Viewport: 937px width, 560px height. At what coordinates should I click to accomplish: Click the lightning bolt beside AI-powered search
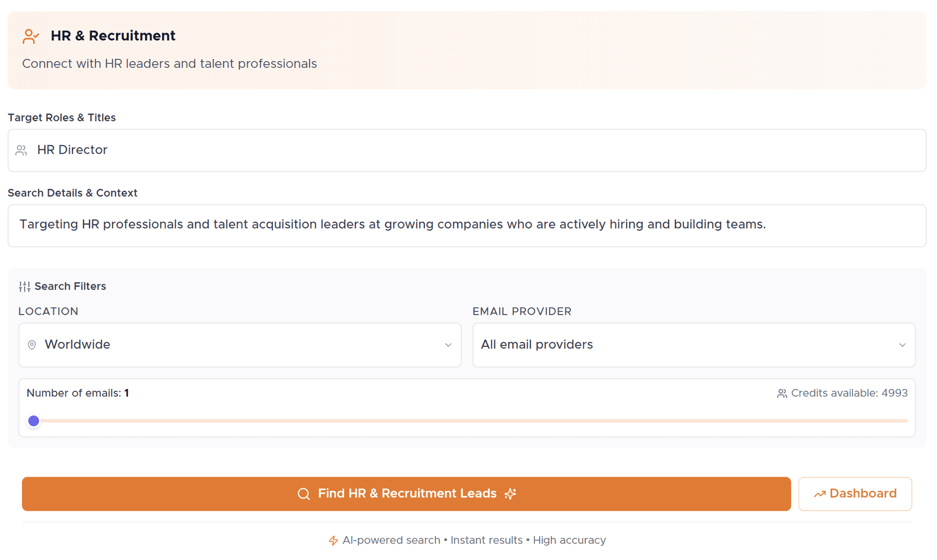point(334,540)
